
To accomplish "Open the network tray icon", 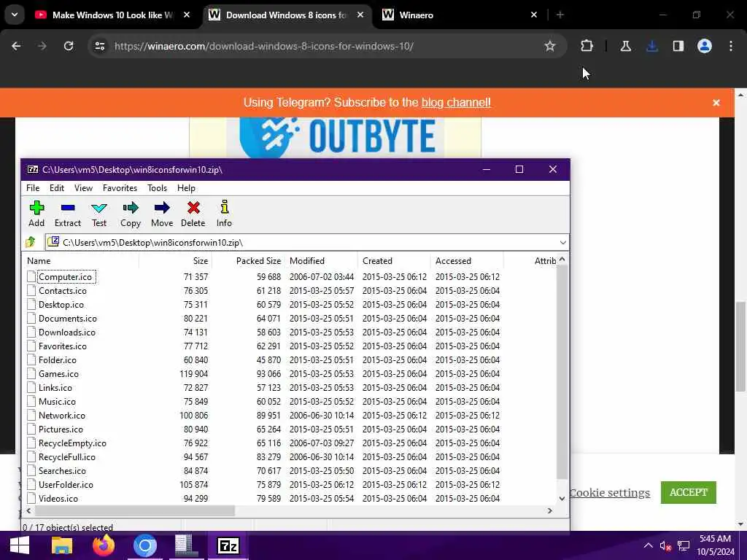I will pyautogui.click(x=684, y=546).
